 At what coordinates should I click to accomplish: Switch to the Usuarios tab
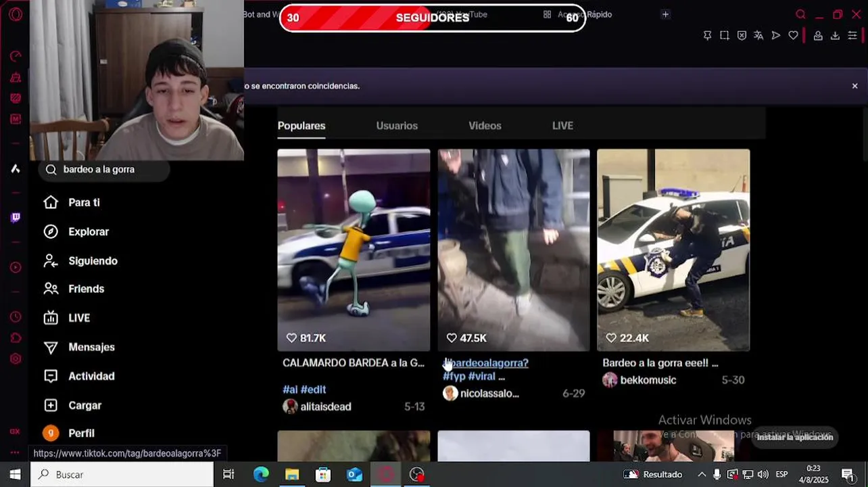(x=397, y=126)
